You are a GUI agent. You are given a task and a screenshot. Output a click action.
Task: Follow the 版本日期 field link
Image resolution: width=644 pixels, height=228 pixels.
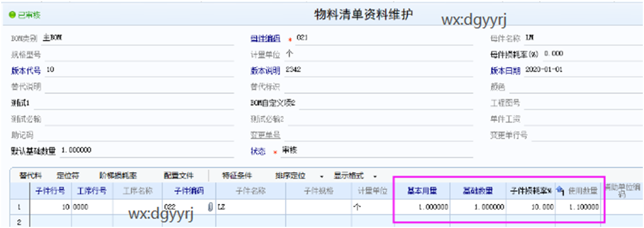pos(505,70)
